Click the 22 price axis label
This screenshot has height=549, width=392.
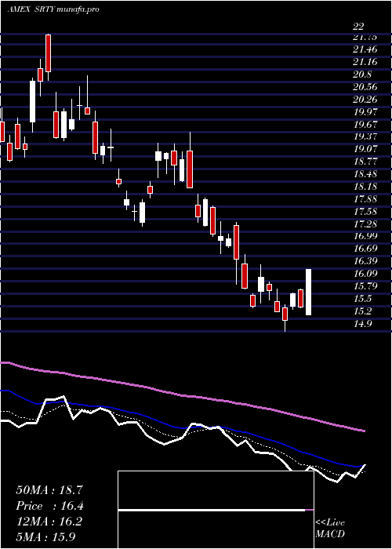358,26
